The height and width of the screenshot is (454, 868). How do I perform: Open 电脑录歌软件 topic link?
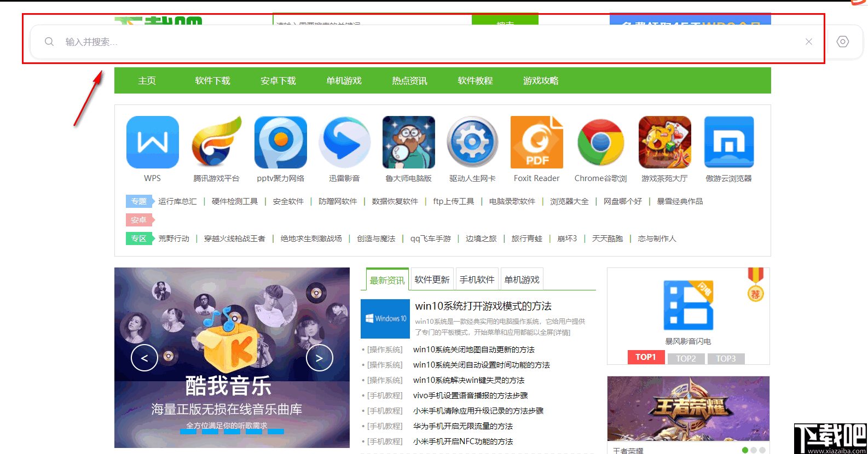click(512, 201)
